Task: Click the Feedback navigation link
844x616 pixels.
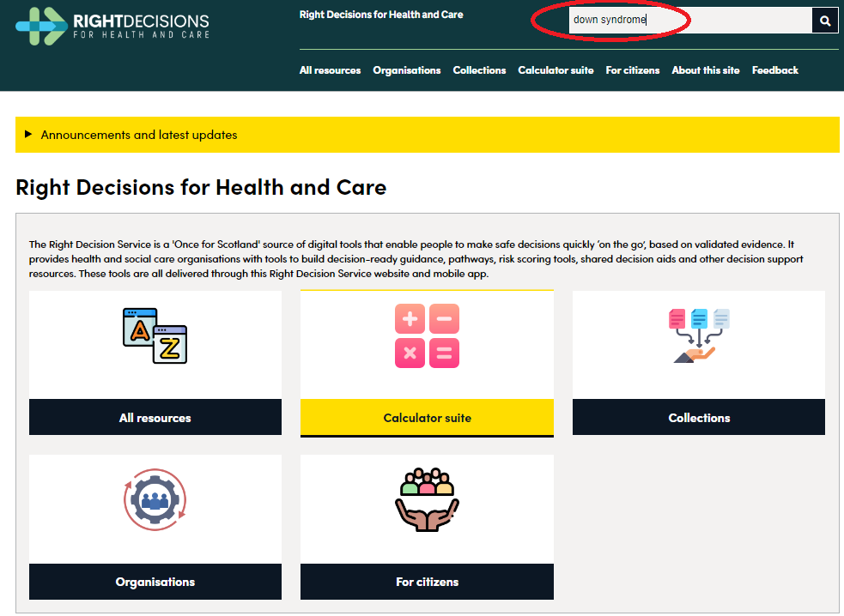Action: 774,70
